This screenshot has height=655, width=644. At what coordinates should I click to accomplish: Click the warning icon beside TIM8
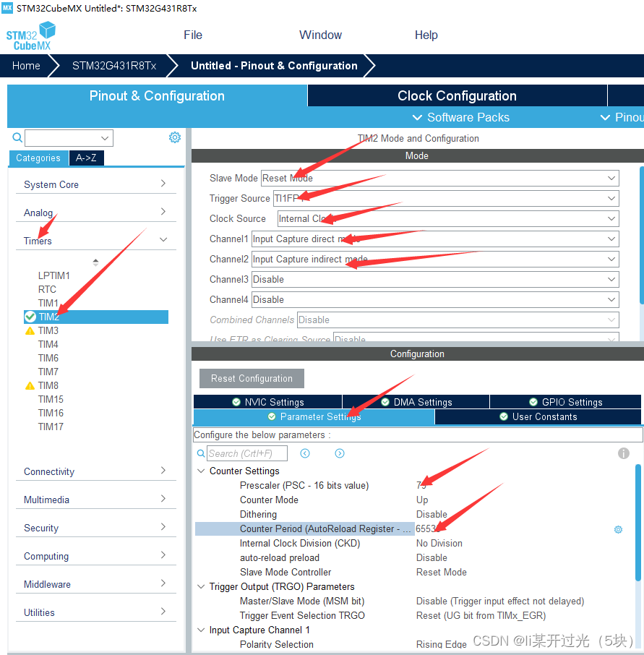[30, 385]
